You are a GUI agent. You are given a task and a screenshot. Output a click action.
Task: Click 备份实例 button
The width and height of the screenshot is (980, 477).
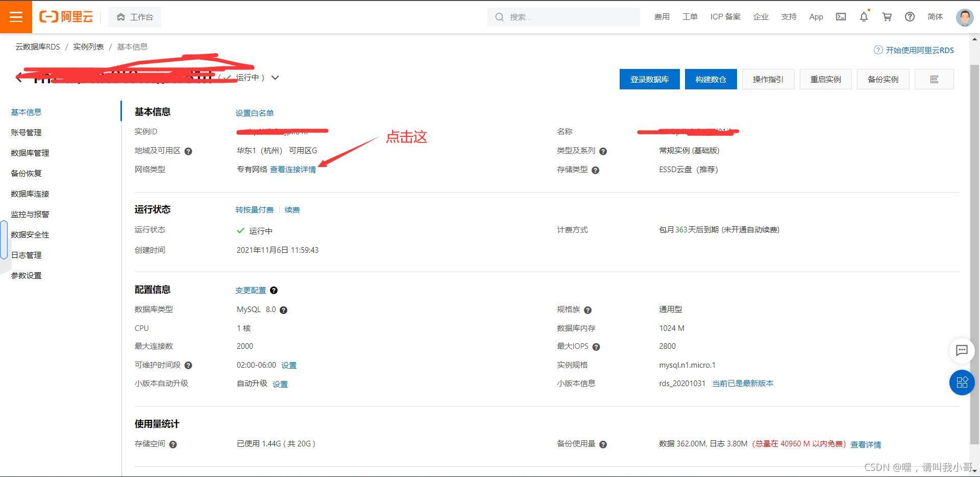click(883, 79)
